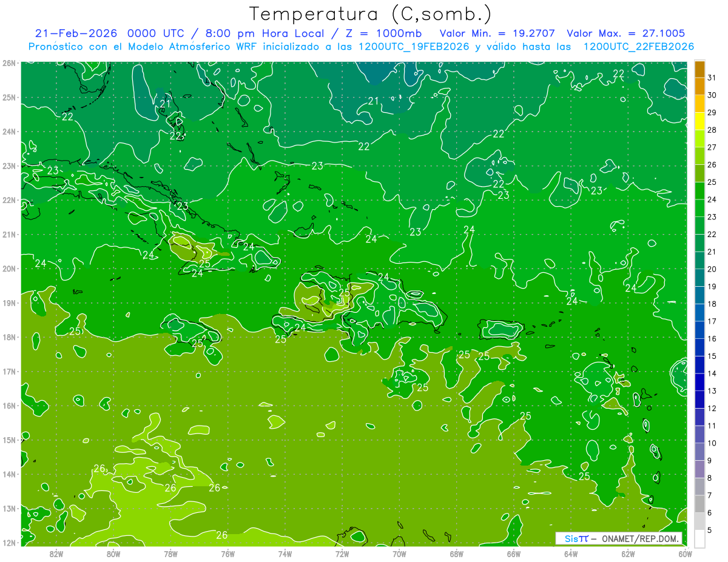Click the '60W' longitude axis label

(686, 554)
